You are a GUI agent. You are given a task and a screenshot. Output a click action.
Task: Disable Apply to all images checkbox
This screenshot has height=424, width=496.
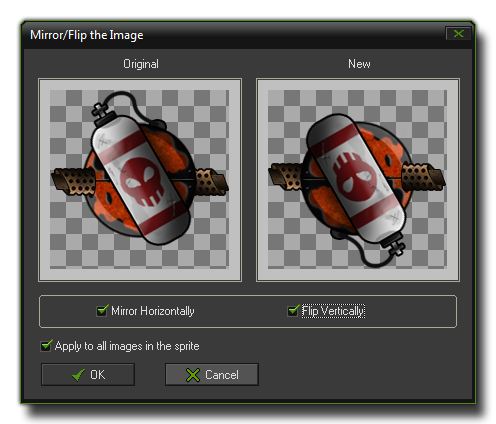[46, 346]
